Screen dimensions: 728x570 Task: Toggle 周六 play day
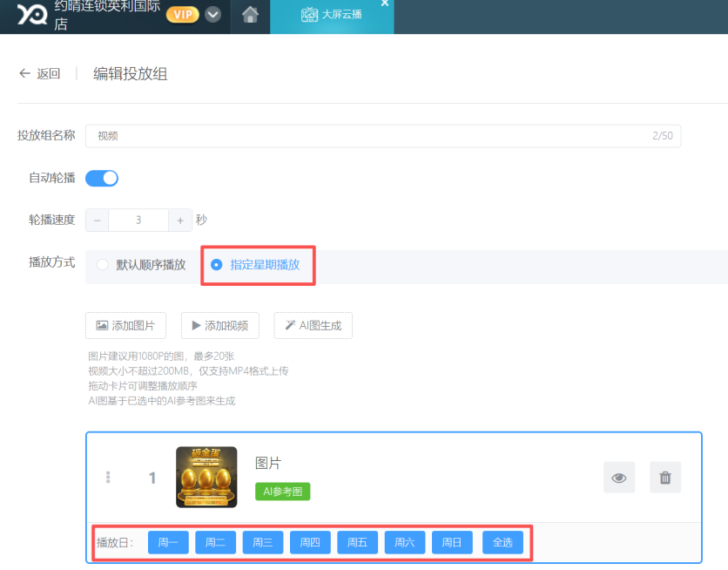405,542
